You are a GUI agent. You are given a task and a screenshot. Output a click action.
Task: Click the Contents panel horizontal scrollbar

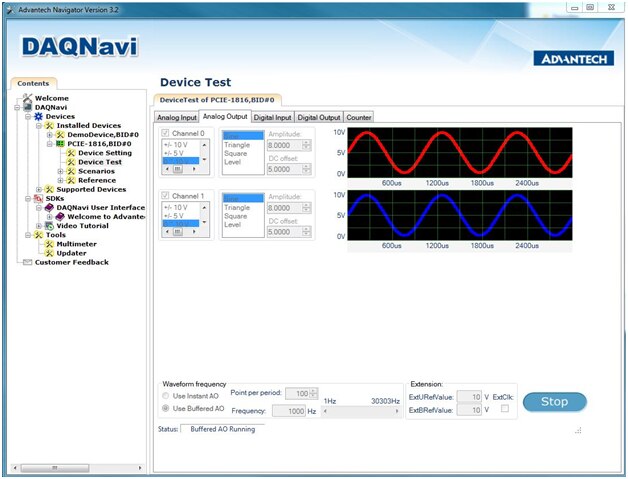click(55, 468)
